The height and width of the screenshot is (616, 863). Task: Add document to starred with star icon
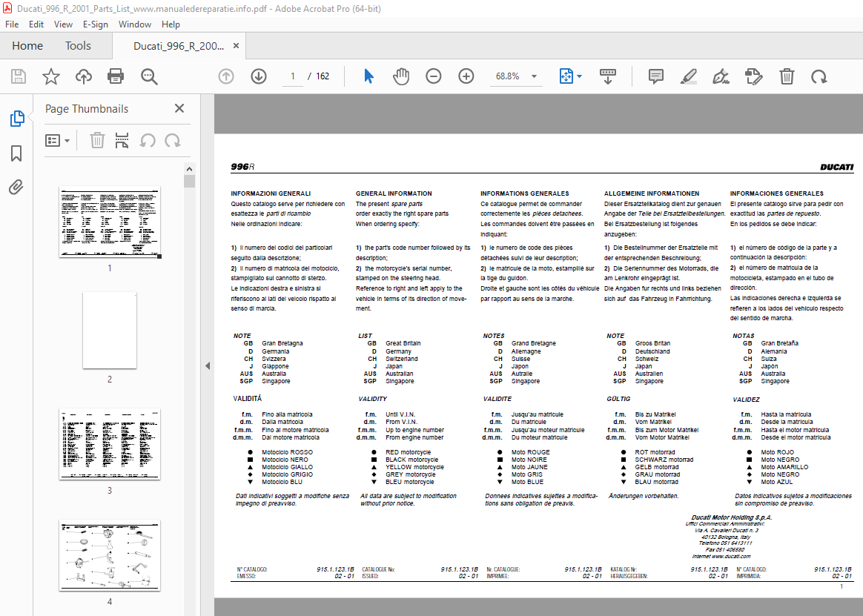[51, 76]
